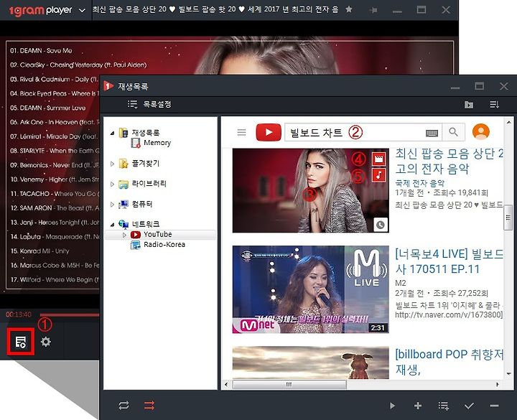The width and height of the screenshot is (517, 420).
Task: Click track text '01. DEAMN - Save Me'
Action: coord(41,51)
